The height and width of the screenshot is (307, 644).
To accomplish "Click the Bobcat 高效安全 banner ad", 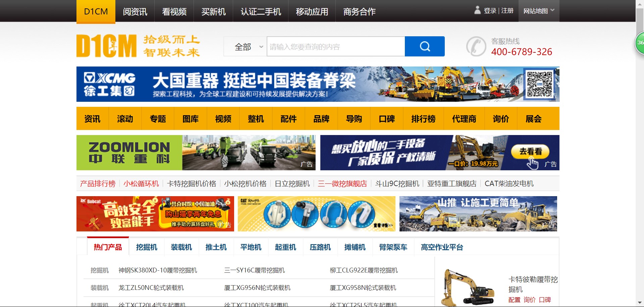I will pos(155,214).
